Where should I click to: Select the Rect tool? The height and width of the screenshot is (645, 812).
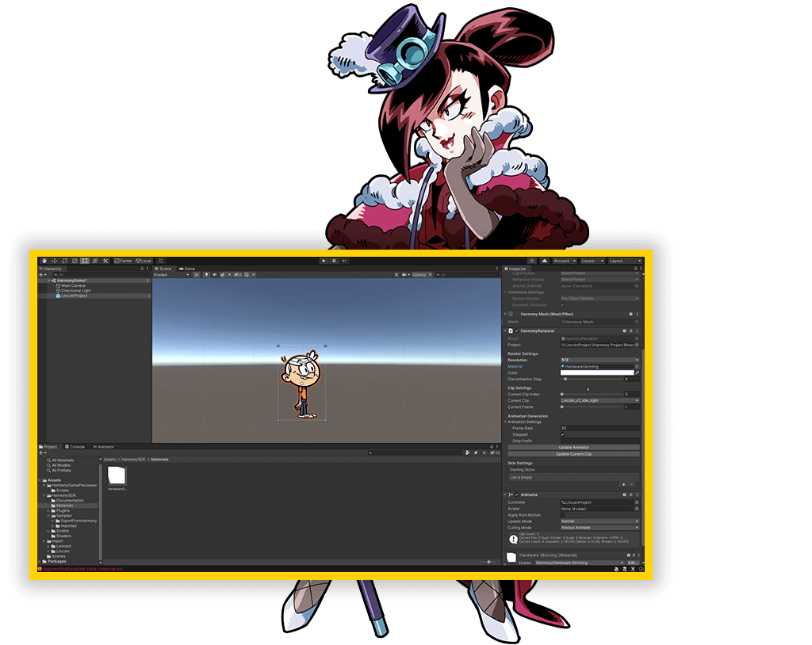(x=85, y=261)
